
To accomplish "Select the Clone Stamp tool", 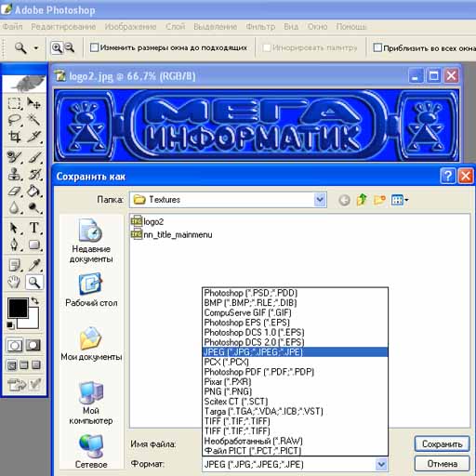I will point(14,174).
